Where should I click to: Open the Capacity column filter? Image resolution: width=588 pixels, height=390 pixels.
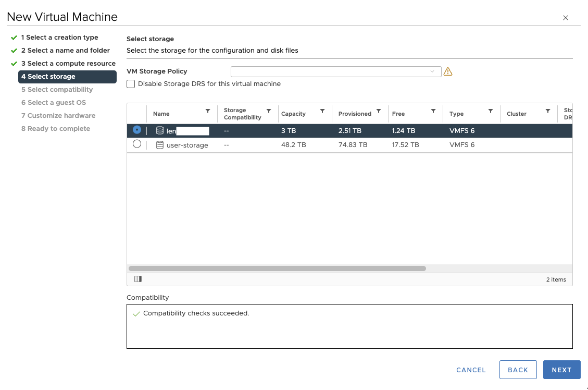tap(322, 111)
